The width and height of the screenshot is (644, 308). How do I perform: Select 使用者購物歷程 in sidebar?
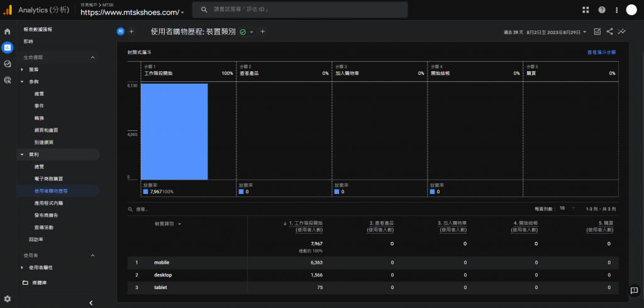tap(52, 191)
